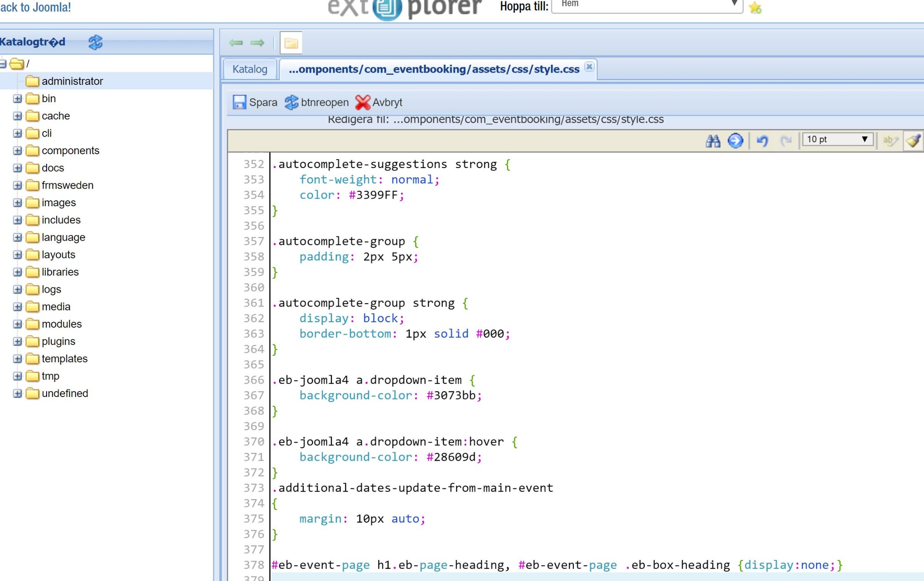The image size is (924, 581).
Task: Click the Spara save button
Action: pos(255,102)
